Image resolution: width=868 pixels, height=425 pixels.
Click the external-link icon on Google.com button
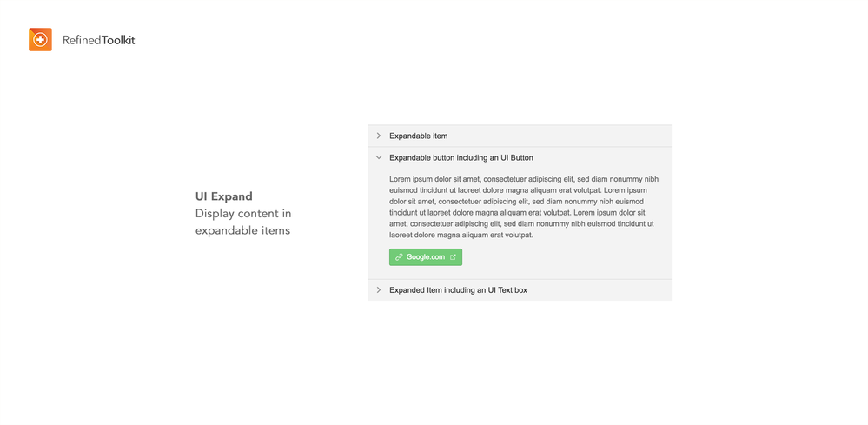click(x=453, y=256)
